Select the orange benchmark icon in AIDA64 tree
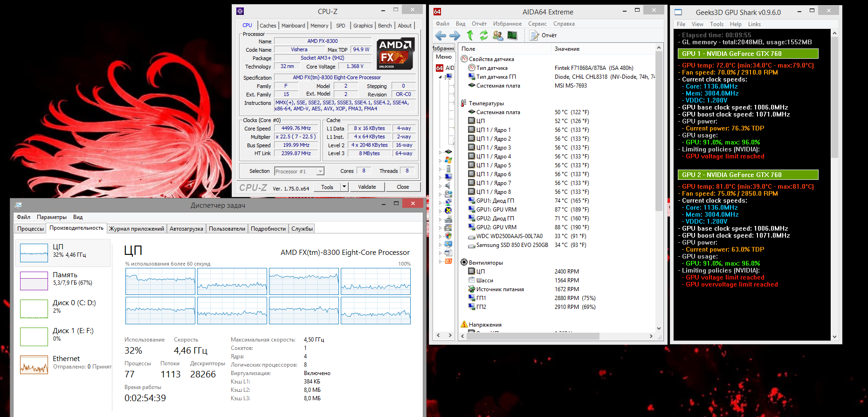The height and width of the screenshot is (417, 868). click(448, 261)
